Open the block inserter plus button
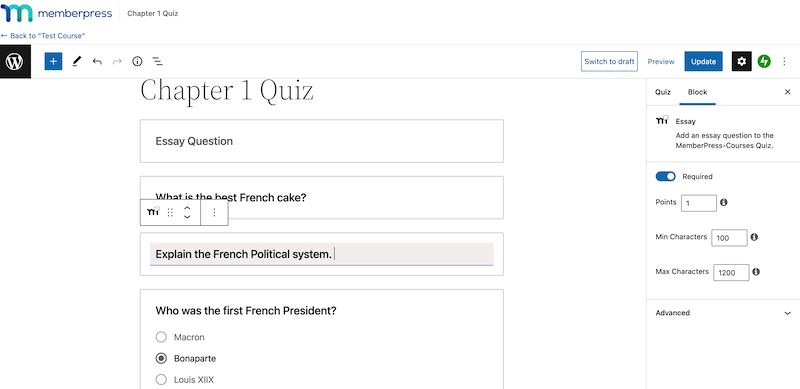The image size is (800, 389). [53, 61]
